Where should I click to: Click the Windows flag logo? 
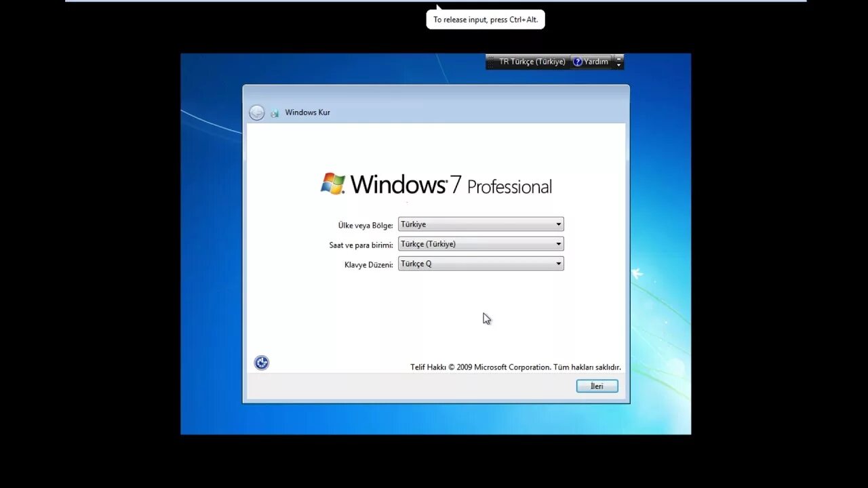[x=333, y=184]
